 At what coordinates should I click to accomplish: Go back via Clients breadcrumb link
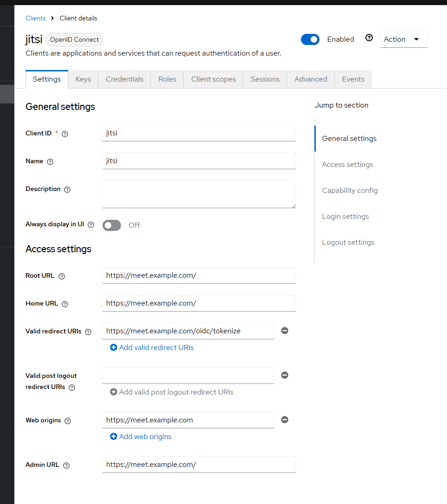tap(36, 19)
